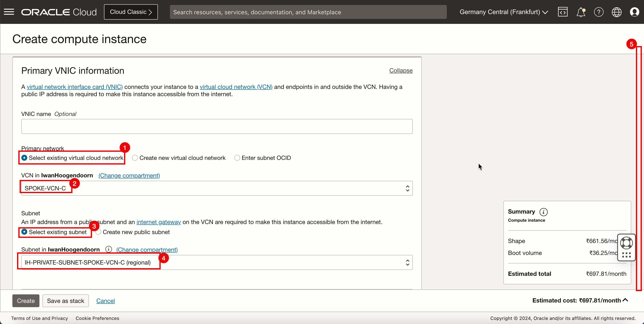This screenshot has height=324, width=644.
Task: Click the Summary info icon
Action: 543,212
